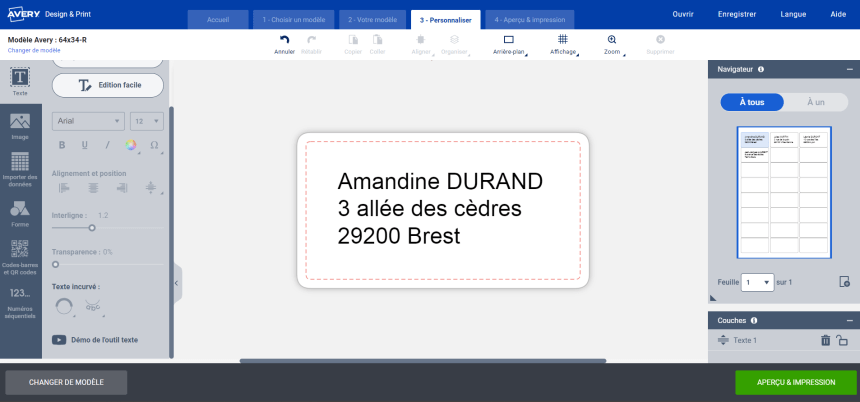Screen dimensions: 860x402
Task: Center-align the text
Action: (94, 188)
